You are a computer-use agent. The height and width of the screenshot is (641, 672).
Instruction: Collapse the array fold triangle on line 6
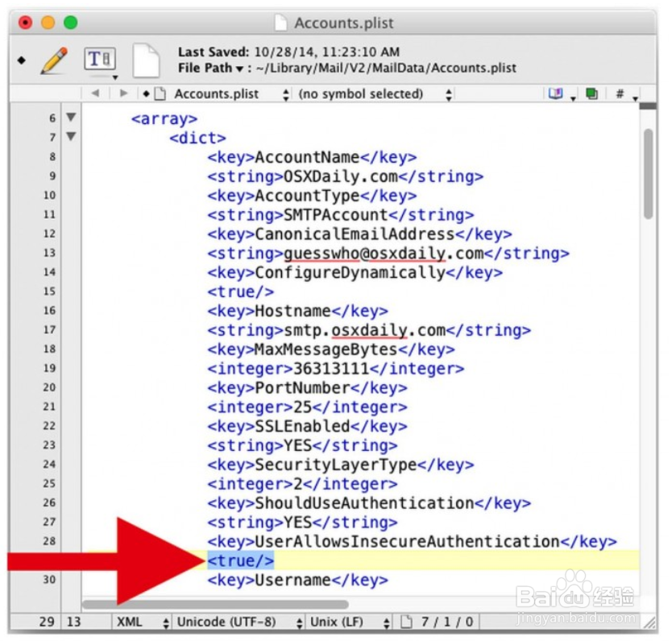tap(71, 117)
